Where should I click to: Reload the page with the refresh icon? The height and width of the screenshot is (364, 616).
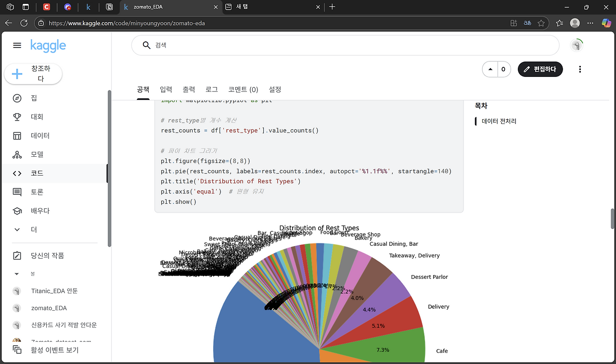(x=24, y=23)
